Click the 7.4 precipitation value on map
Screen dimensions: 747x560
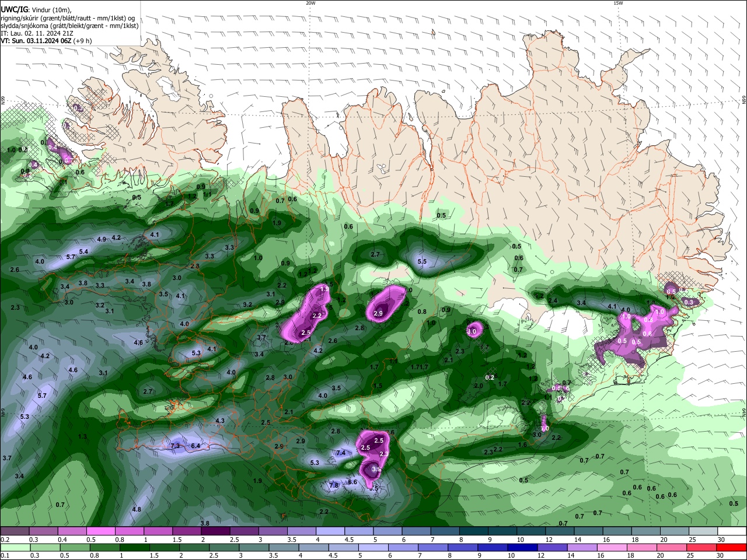(x=341, y=453)
